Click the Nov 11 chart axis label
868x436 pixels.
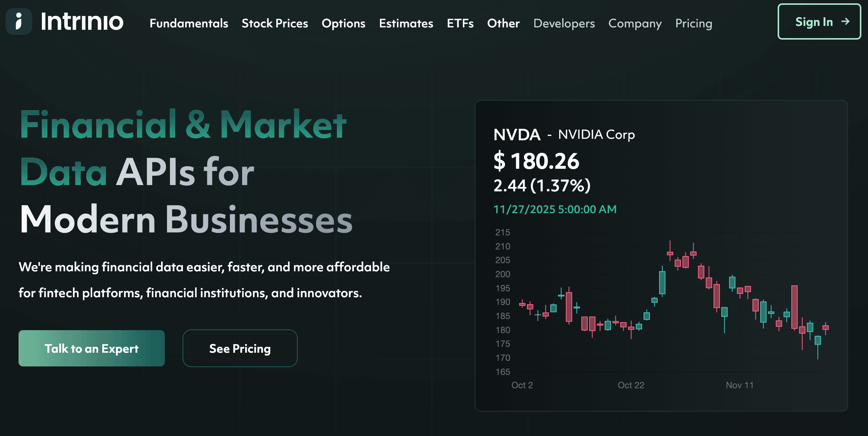click(x=739, y=385)
